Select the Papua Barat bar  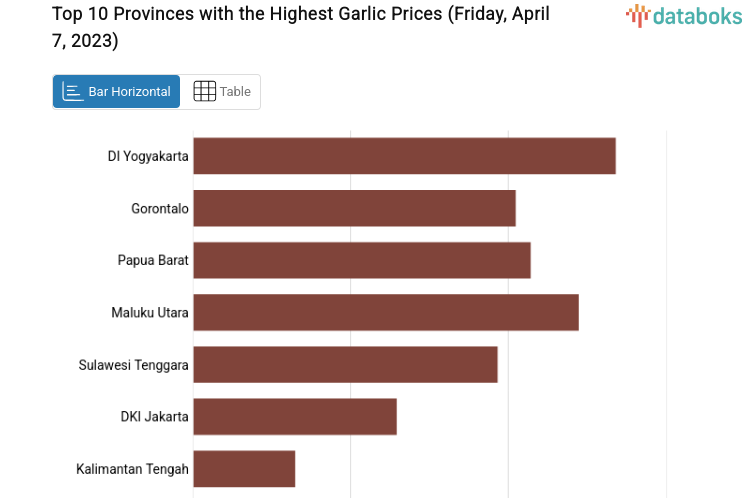tap(361, 260)
